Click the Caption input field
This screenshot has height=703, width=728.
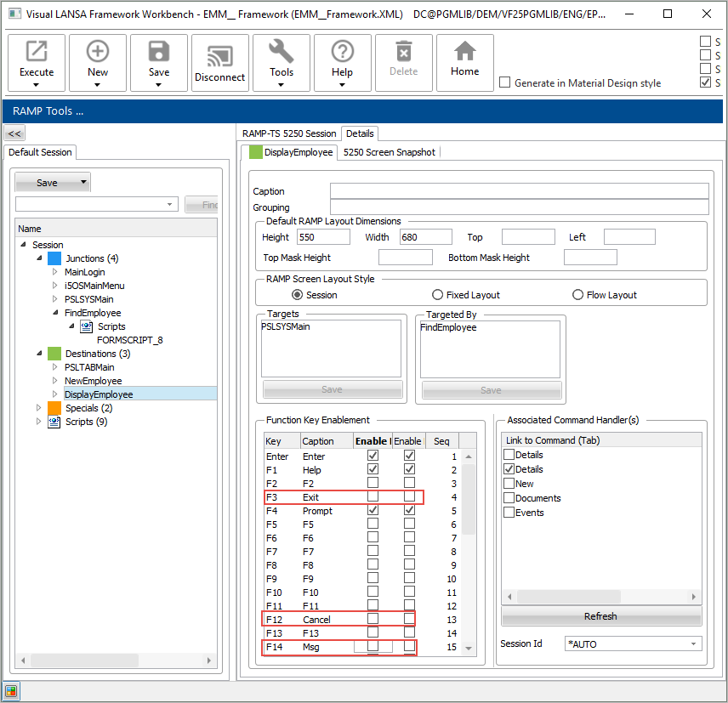tap(519, 191)
